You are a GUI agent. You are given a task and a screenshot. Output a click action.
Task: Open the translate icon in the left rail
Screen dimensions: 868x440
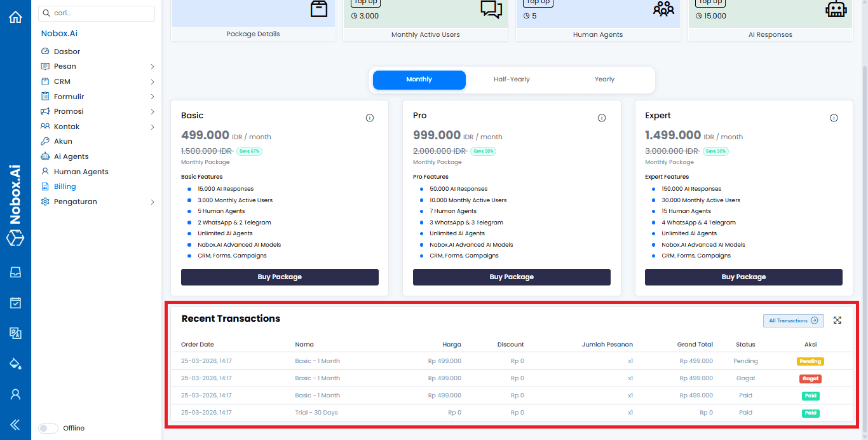click(15, 333)
